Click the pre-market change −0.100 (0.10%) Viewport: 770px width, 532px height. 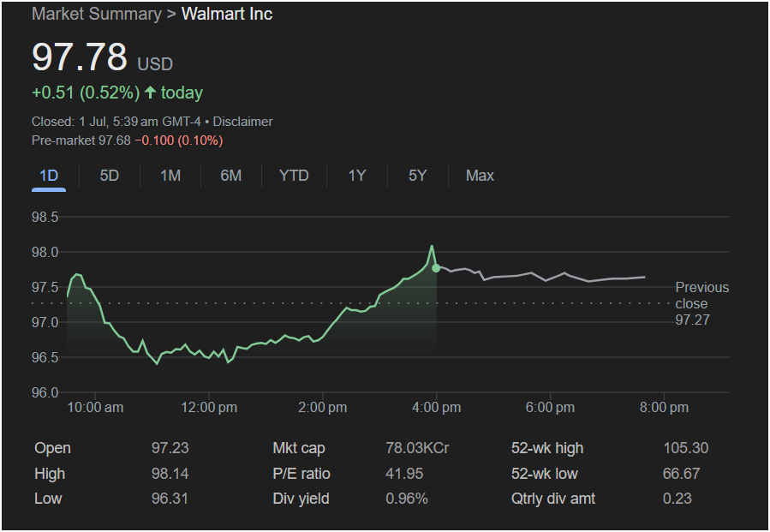pos(179,140)
